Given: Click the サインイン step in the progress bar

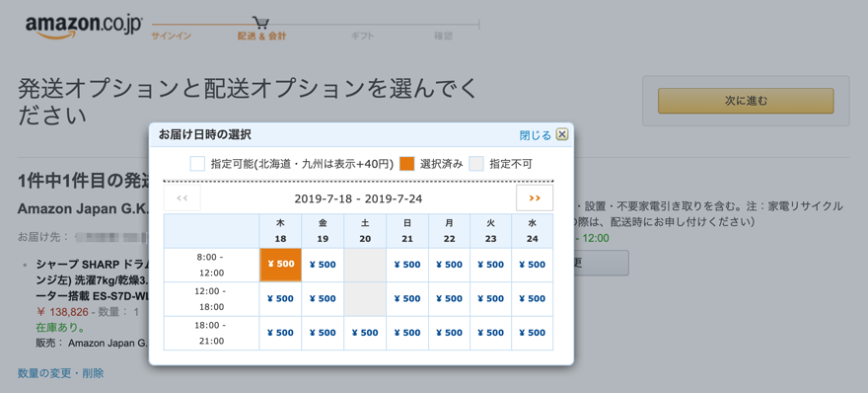Looking at the screenshot, I should click(171, 36).
